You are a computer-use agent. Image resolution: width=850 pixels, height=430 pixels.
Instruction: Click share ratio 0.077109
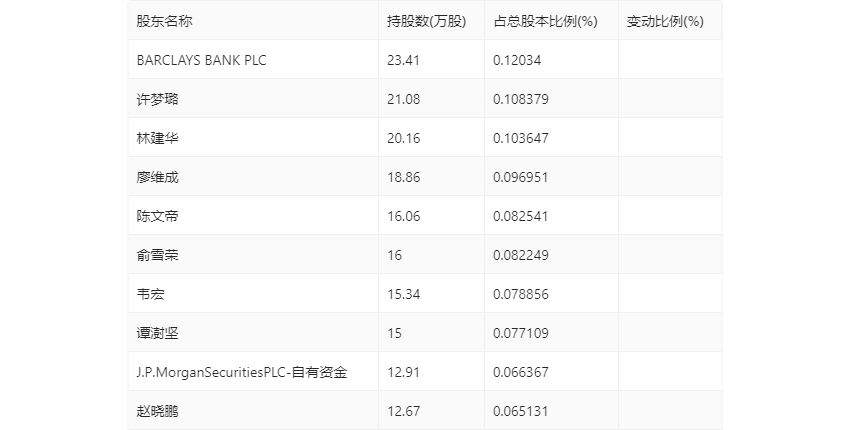pyautogui.click(x=521, y=333)
